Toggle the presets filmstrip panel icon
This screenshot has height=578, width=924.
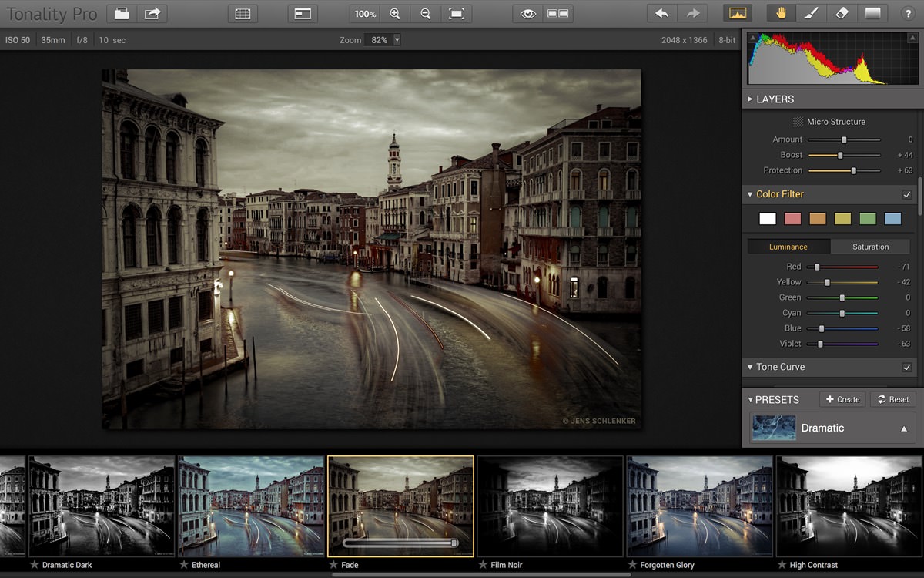[x=243, y=13]
